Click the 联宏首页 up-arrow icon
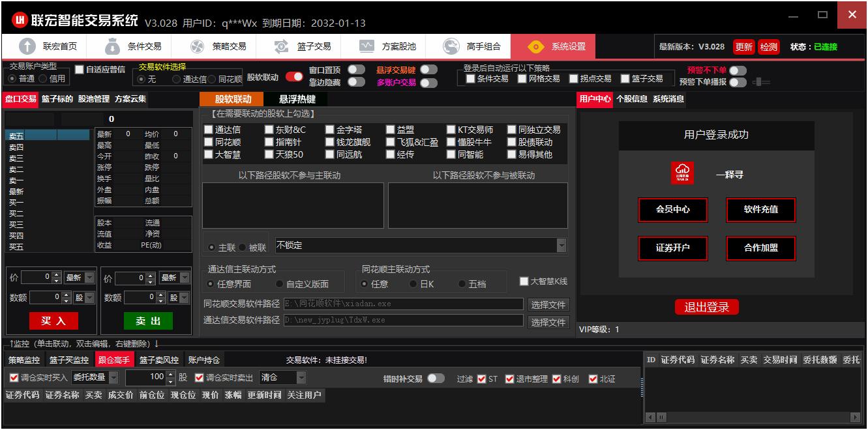This screenshot has height=430, width=868. coord(27,46)
